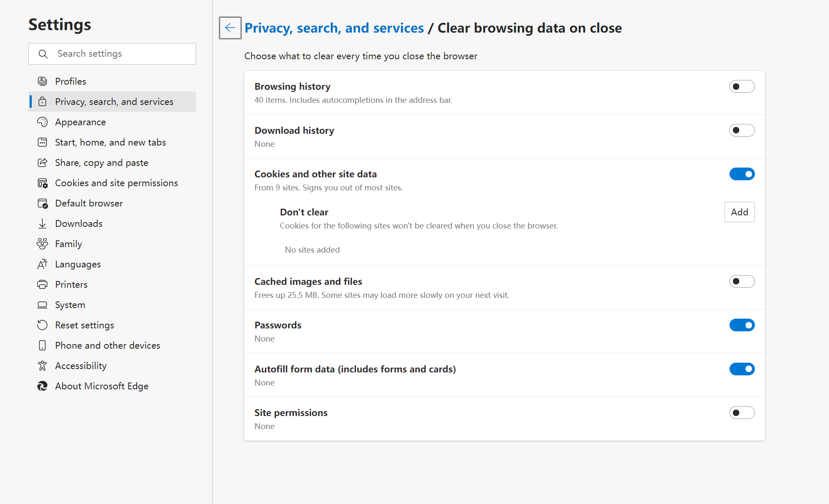829x504 pixels.
Task: Click the Microsoft Edge logo icon
Action: coord(42,386)
